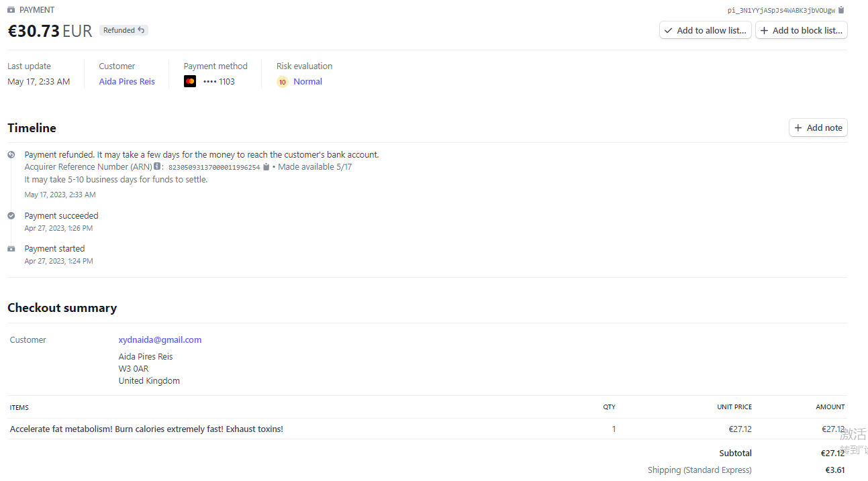Open the Add to block list dialog
Viewport: 868px width, 481px height.
pyautogui.click(x=801, y=30)
